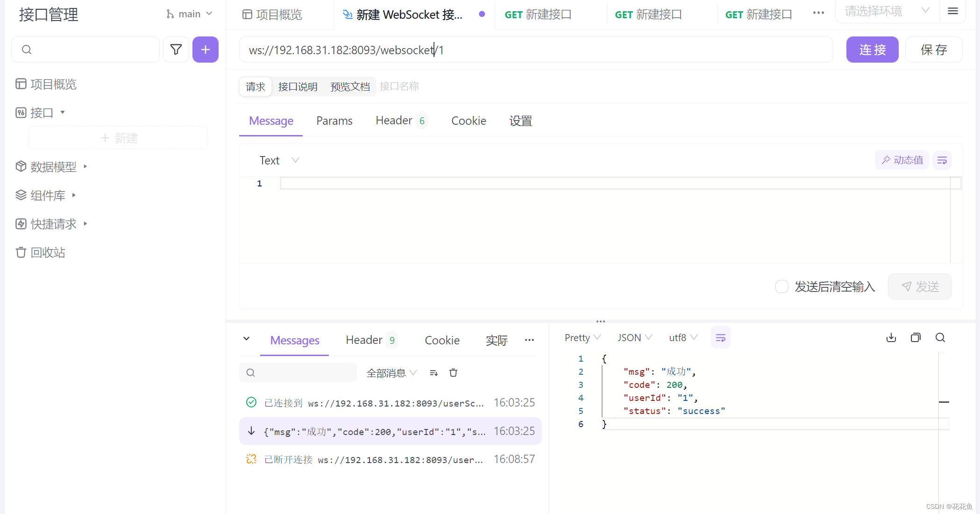The height and width of the screenshot is (514, 980).
Task: Copy the response with the copy icon
Action: 916,338
